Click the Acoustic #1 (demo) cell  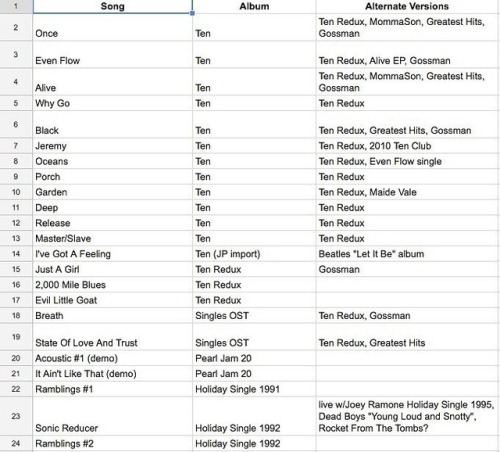[113, 358]
